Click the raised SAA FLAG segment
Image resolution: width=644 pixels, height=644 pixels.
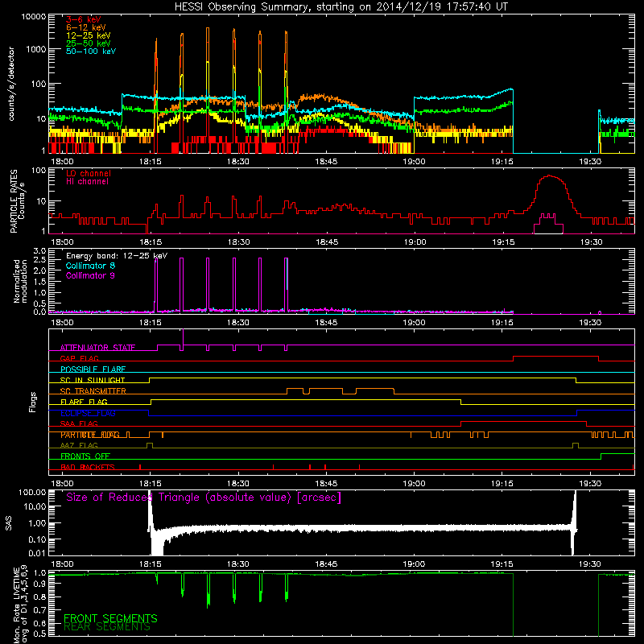pyautogui.click(x=524, y=421)
